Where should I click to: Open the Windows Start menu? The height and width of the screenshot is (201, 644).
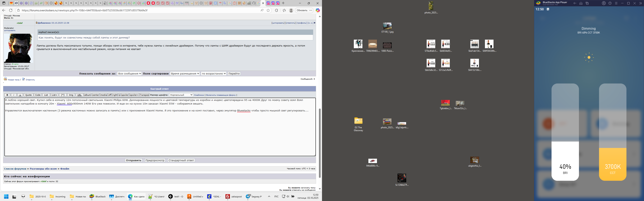pos(6,197)
